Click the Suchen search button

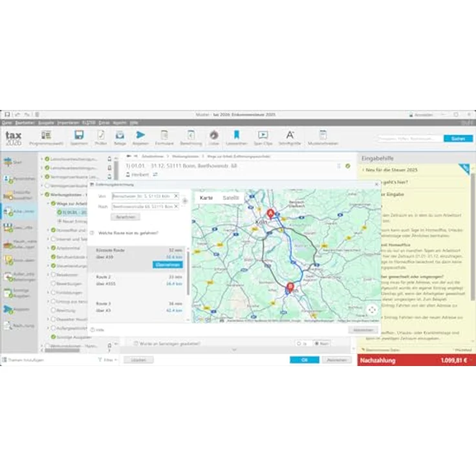pos(458,138)
